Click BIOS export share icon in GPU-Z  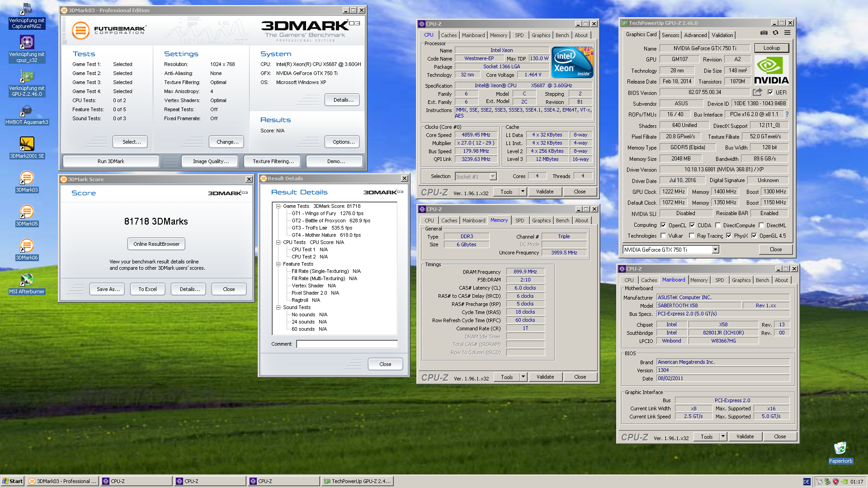(757, 92)
